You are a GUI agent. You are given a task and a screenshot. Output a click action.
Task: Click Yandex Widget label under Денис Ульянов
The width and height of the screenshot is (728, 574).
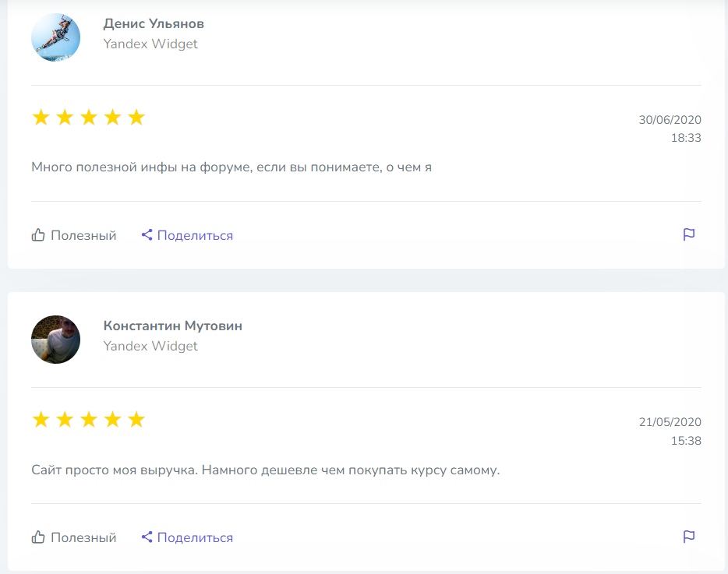click(x=150, y=44)
